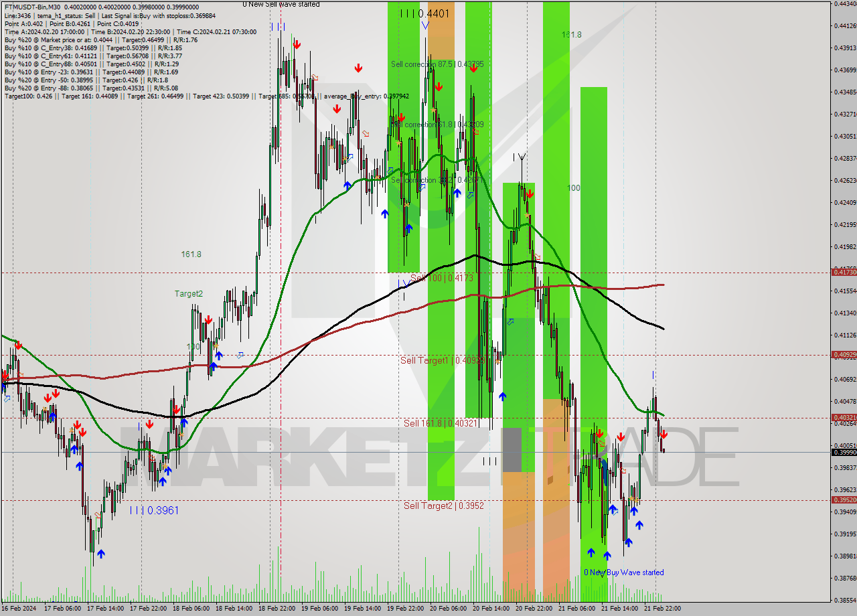The image size is (857, 616).
Task: Select the 0.41126 price axis label
Action: [x=844, y=335]
